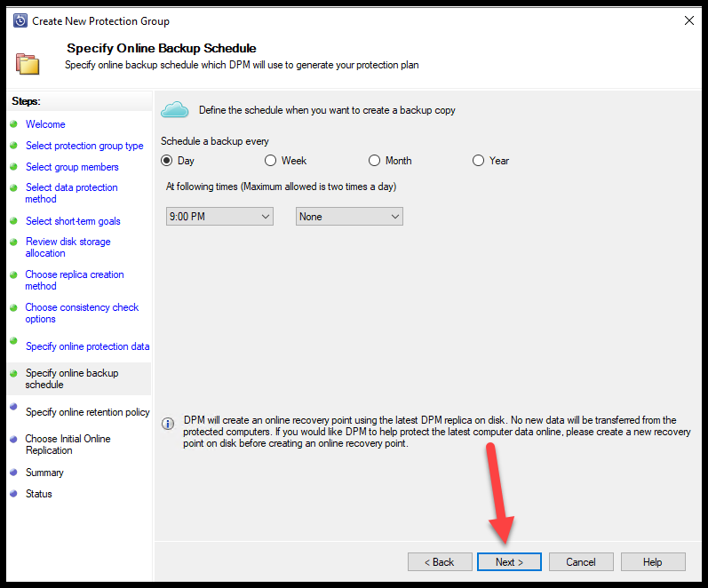Open Select group members step
708x588 pixels.
(x=72, y=167)
